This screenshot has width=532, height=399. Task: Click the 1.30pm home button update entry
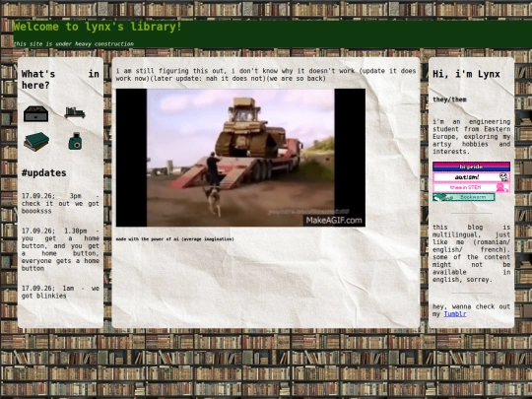point(60,249)
